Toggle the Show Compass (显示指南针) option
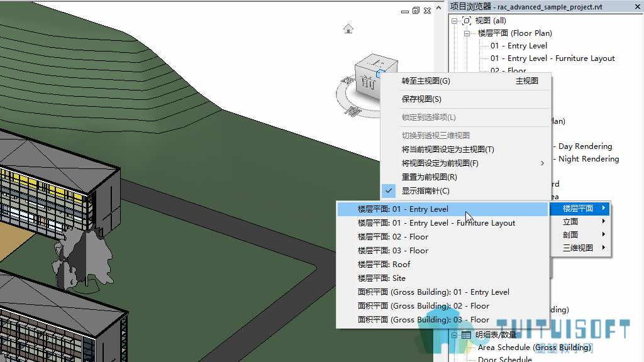 [x=465, y=191]
